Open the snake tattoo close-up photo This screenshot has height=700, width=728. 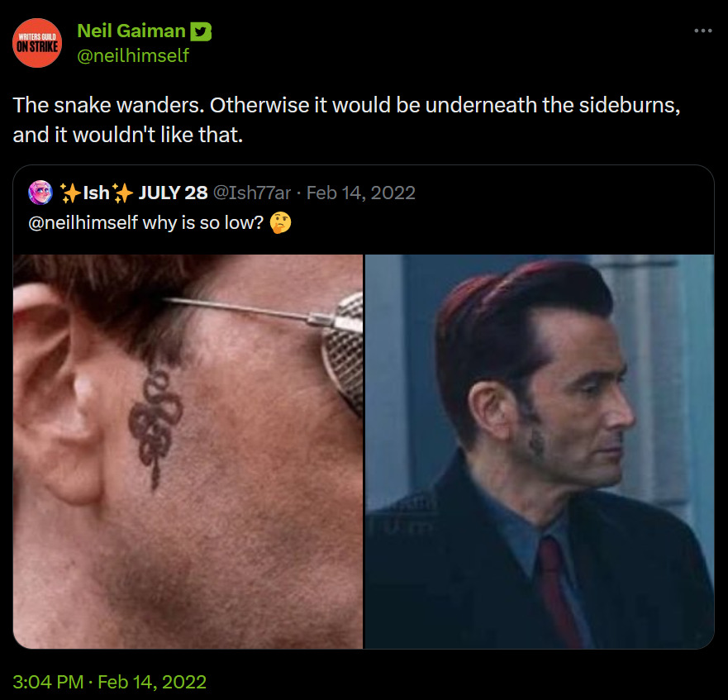coord(188,450)
